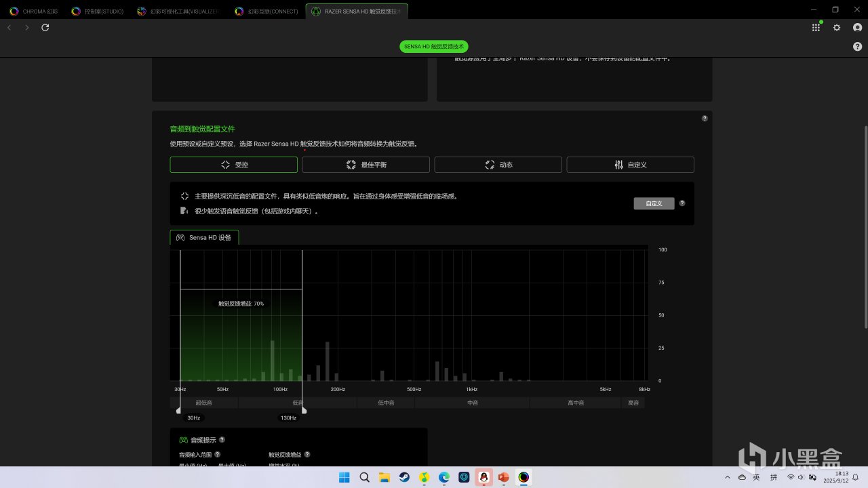Select the 自定义 profile with sliders icon
This screenshot has height=488, width=868.
(x=630, y=165)
